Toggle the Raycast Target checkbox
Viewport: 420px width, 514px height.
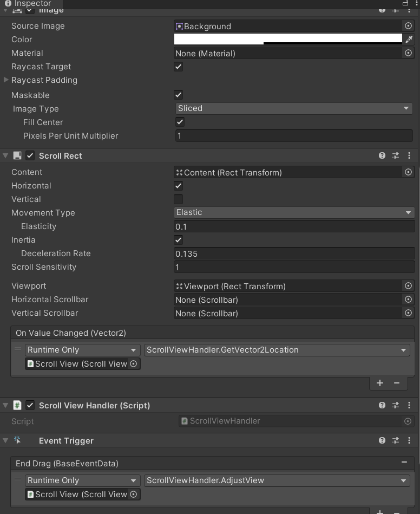coord(178,67)
